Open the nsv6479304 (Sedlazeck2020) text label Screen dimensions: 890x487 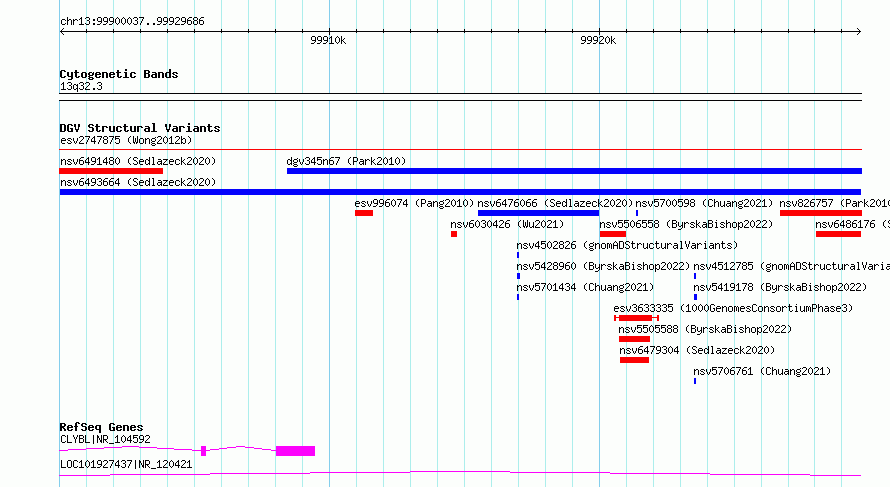tap(697, 350)
